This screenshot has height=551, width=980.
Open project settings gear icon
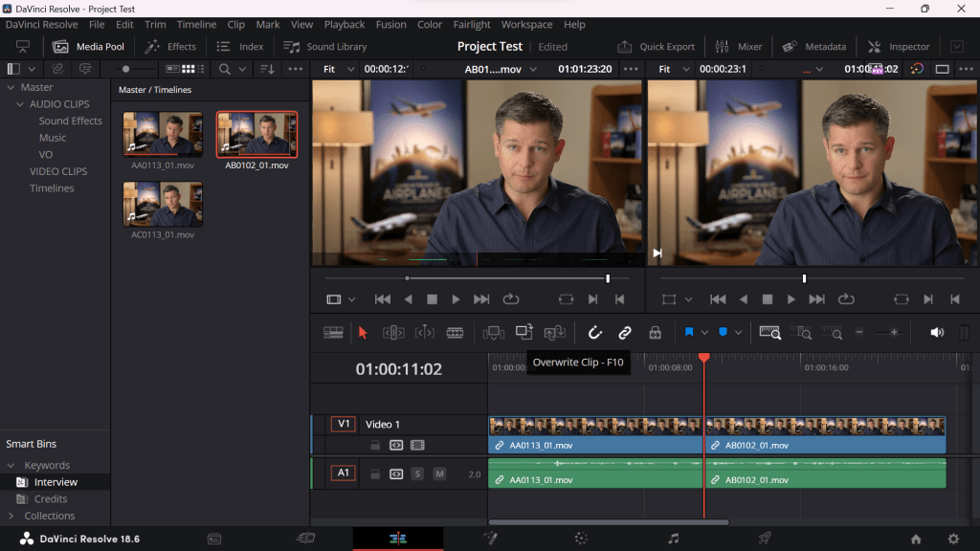coord(952,539)
